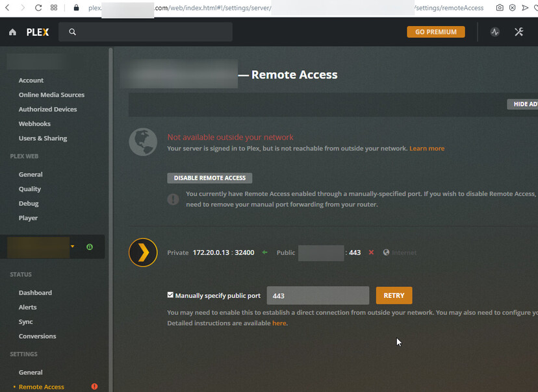Click the globe status icon
Viewport: 538px width, 392px height.
(143, 142)
